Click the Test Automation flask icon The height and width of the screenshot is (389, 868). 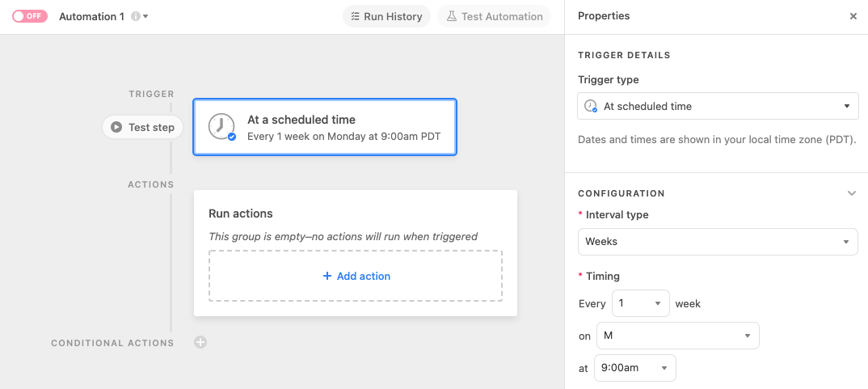click(452, 17)
